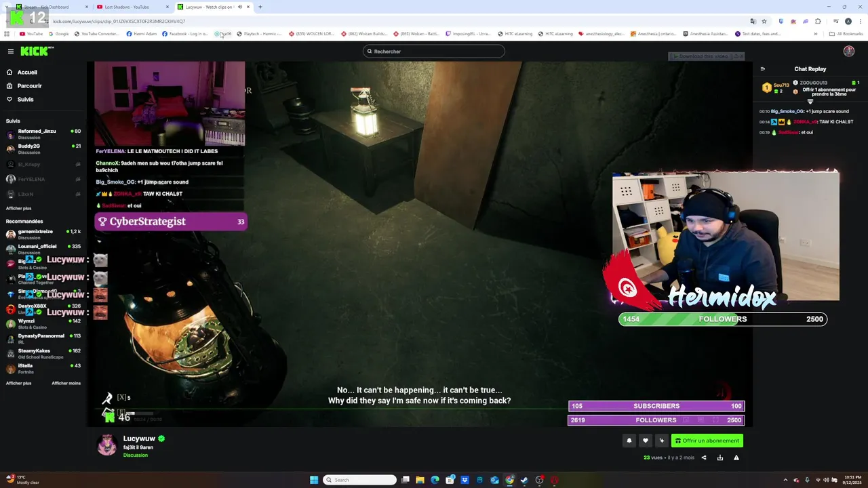Open DynastyParanormal recommended channel
The height and width of the screenshot is (488, 868).
pos(43,338)
